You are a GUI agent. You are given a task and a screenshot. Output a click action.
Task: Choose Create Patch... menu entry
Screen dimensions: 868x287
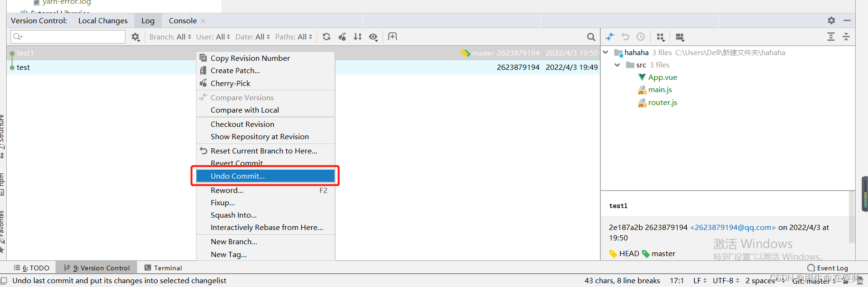(x=266, y=70)
